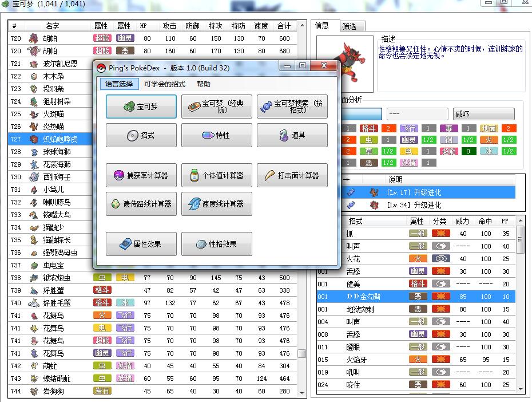Viewport: 532px width, 402px height.
Task: Open the 遗传路线计算器
Action: [x=141, y=204]
